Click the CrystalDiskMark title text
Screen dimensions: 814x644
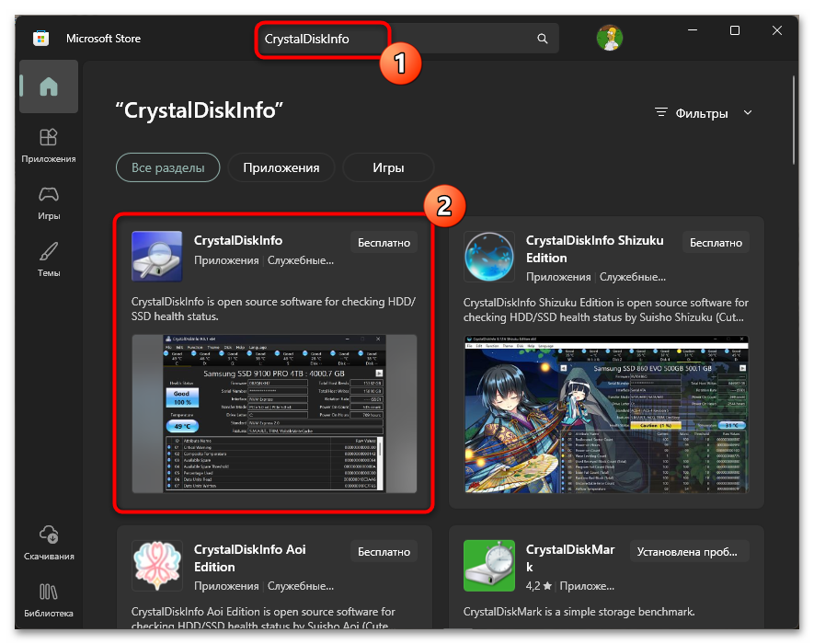[x=570, y=558]
